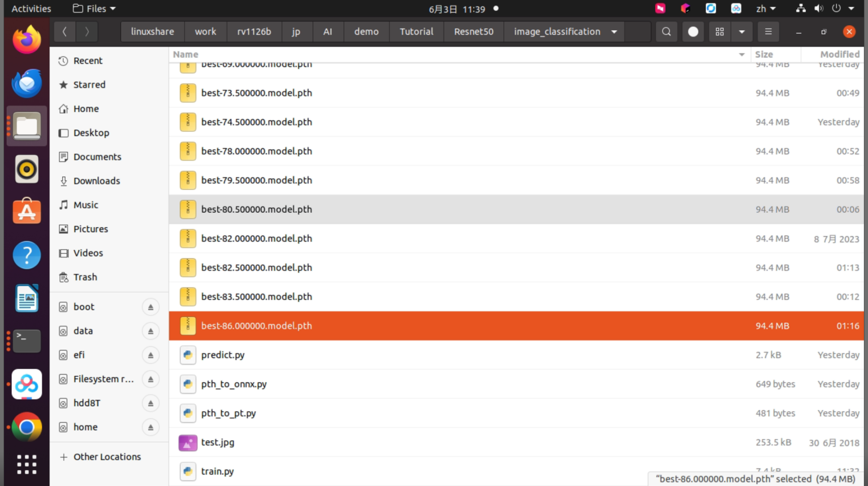The width and height of the screenshot is (868, 486).
Task: Open Terminal from the dock
Action: (x=27, y=341)
